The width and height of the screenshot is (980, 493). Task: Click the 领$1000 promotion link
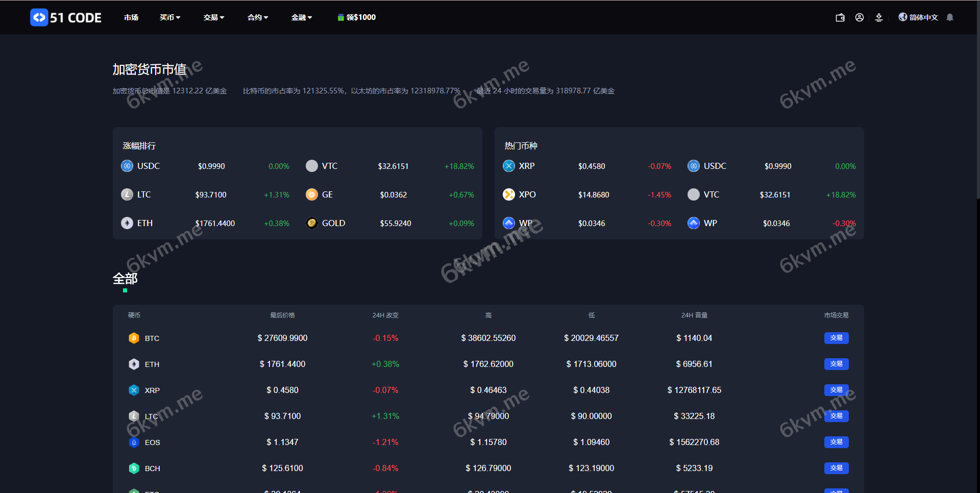pos(361,17)
